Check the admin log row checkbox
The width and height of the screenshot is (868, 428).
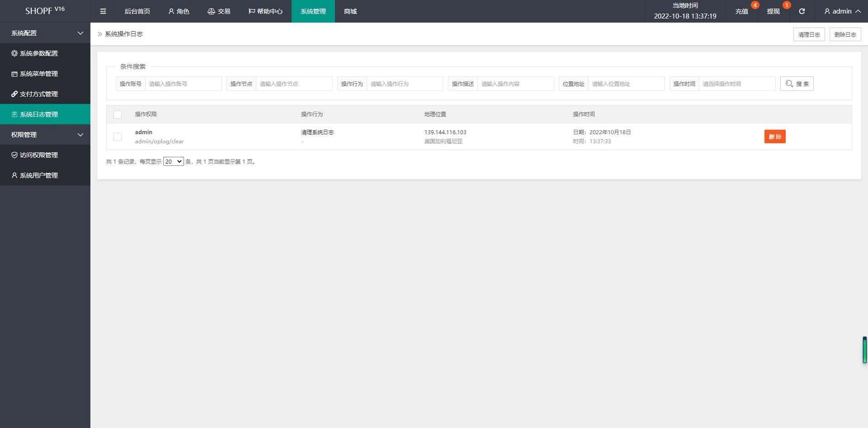(x=118, y=137)
